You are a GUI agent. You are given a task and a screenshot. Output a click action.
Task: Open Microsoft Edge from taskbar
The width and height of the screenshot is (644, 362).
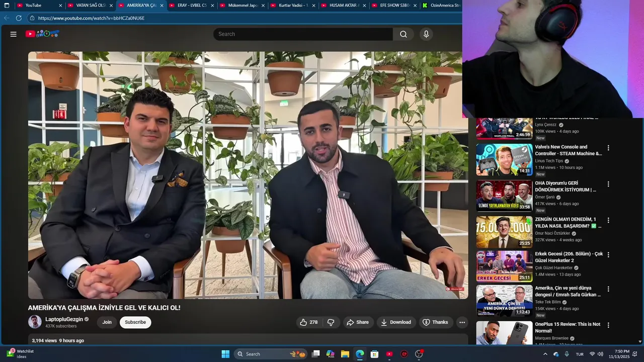(x=360, y=354)
